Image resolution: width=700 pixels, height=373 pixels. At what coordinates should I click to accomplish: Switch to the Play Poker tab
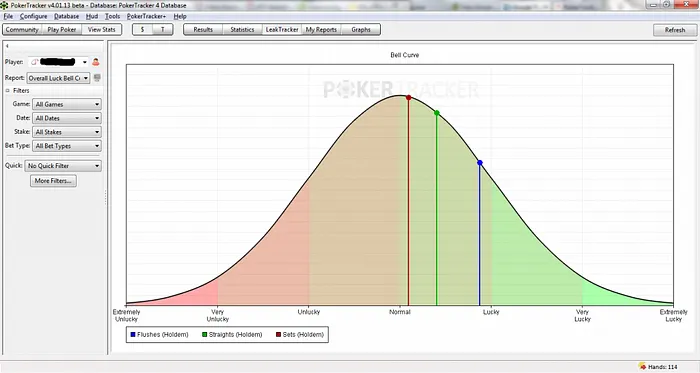pos(62,29)
